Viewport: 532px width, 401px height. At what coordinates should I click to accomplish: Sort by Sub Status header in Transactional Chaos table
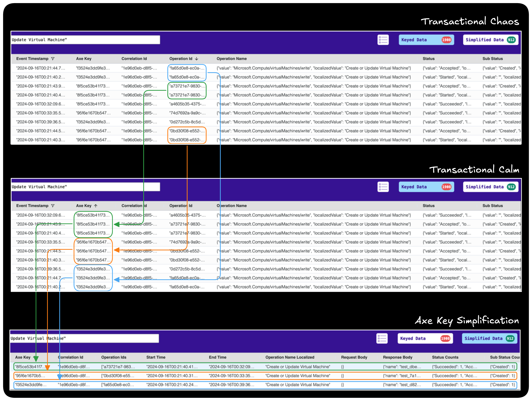click(493, 59)
